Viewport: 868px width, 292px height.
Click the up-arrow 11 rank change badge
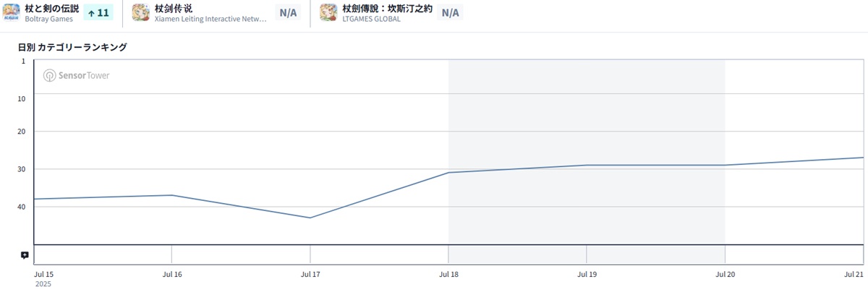tap(98, 12)
